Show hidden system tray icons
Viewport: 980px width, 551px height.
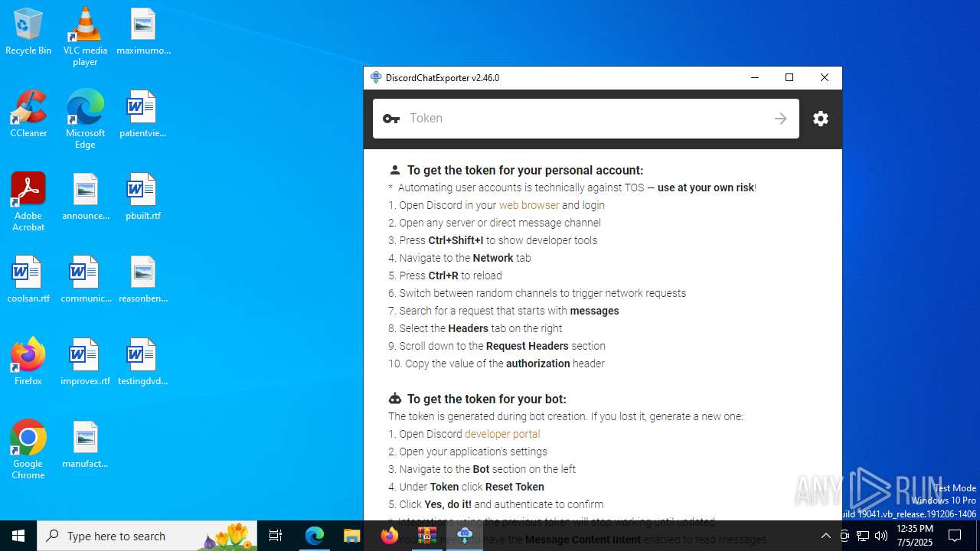click(x=825, y=536)
